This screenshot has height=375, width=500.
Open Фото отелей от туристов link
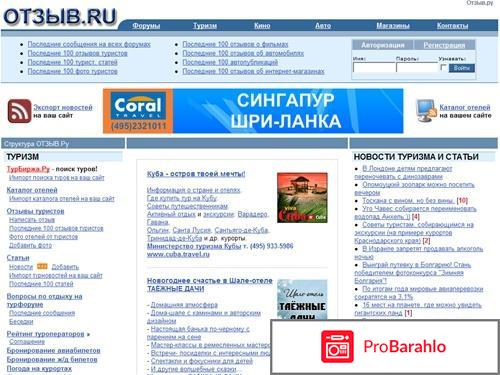(43, 237)
